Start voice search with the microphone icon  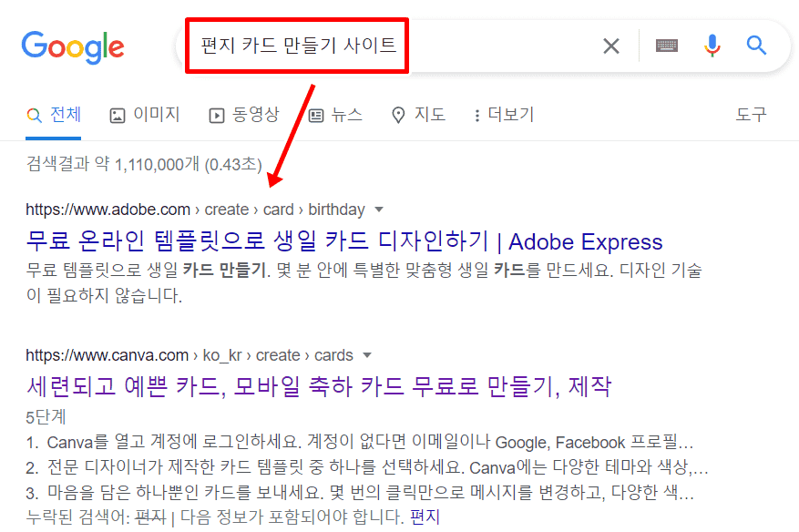(x=712, y=46)
